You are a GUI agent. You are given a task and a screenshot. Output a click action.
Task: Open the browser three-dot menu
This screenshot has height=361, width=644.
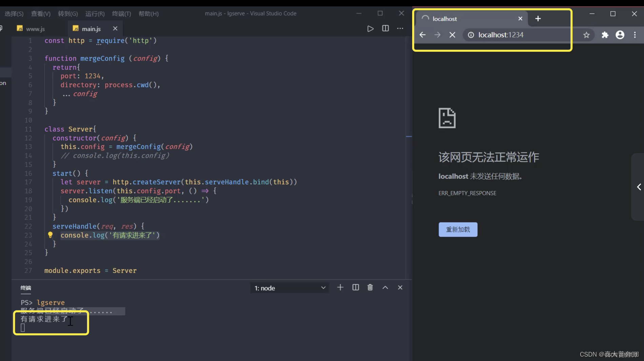(635, 35)
